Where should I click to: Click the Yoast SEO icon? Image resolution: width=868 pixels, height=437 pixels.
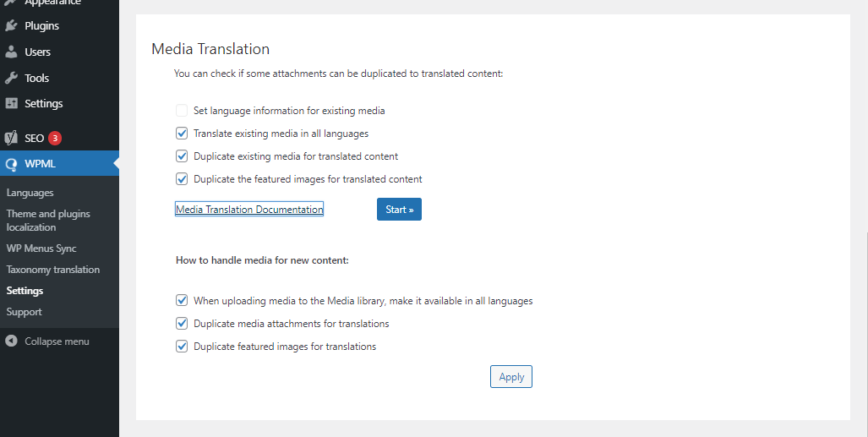11,138
